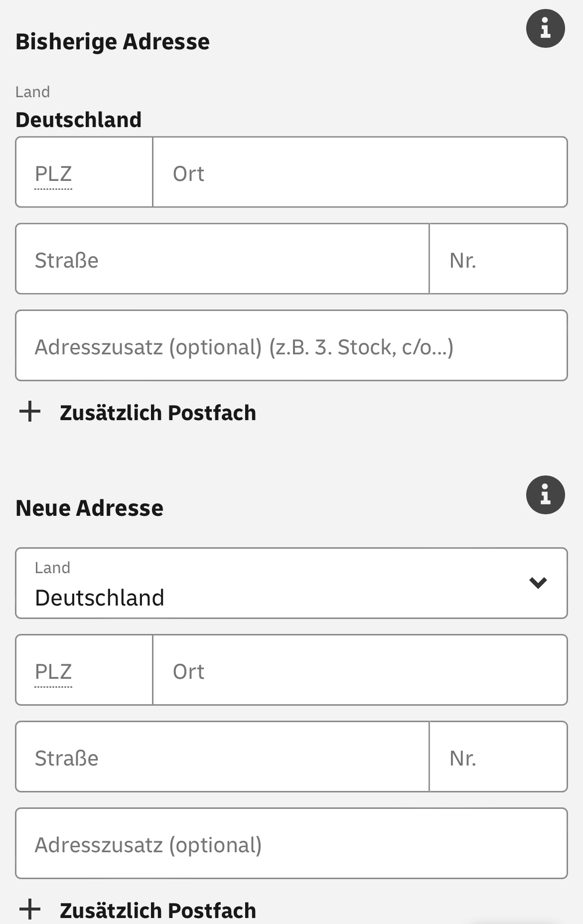The width and height of the screenshot is (583, 924).
Task: Click the Neue Adresse heading
Action: (90, 508)
